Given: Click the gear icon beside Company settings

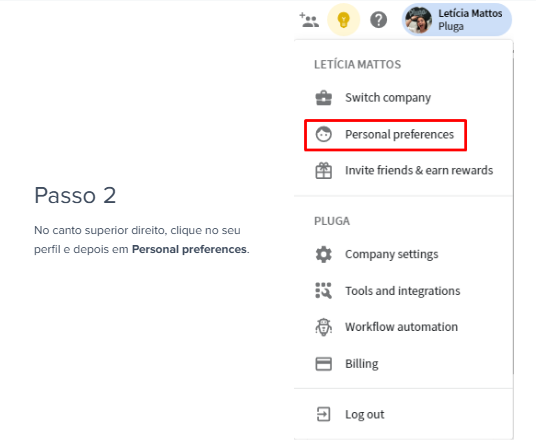Looking at the screenshot, I should coord(323,254).
